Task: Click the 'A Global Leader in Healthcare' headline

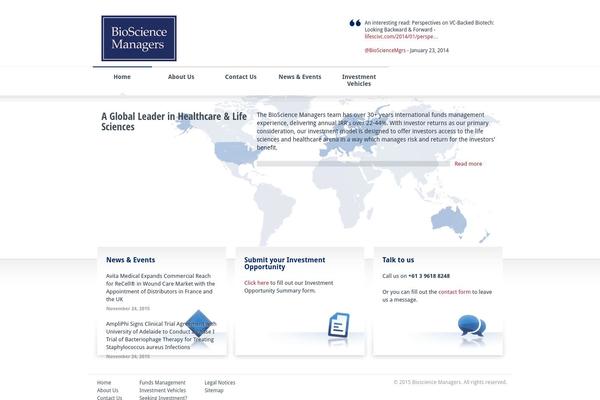Action: [x=174, y=121]
